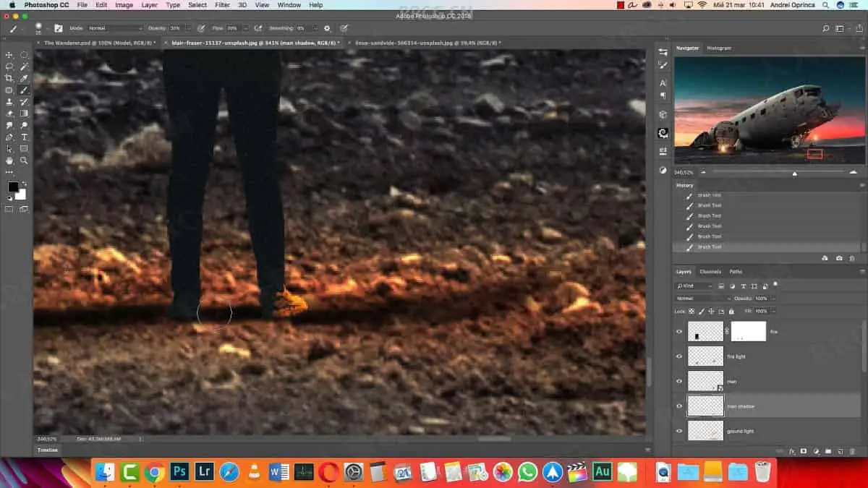The height and width of the screenshot is (488, 868).
Task: Open the layer blend mode dropdown
Action: coord(704,298)
